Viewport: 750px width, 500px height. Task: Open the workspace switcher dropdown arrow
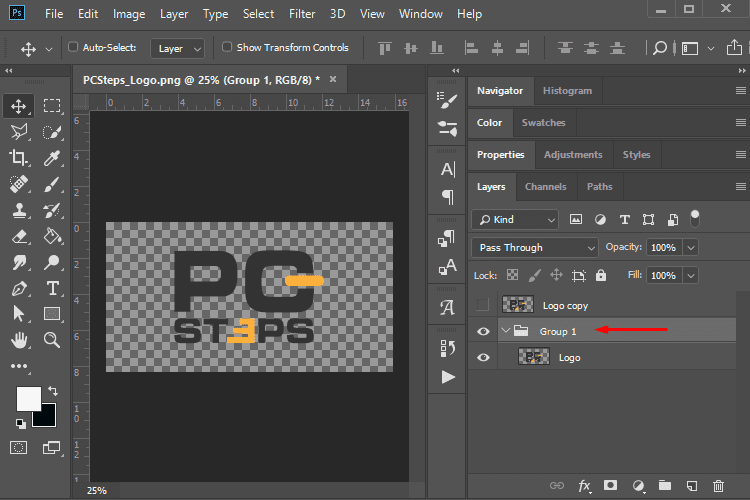click(x=711, y=48)
